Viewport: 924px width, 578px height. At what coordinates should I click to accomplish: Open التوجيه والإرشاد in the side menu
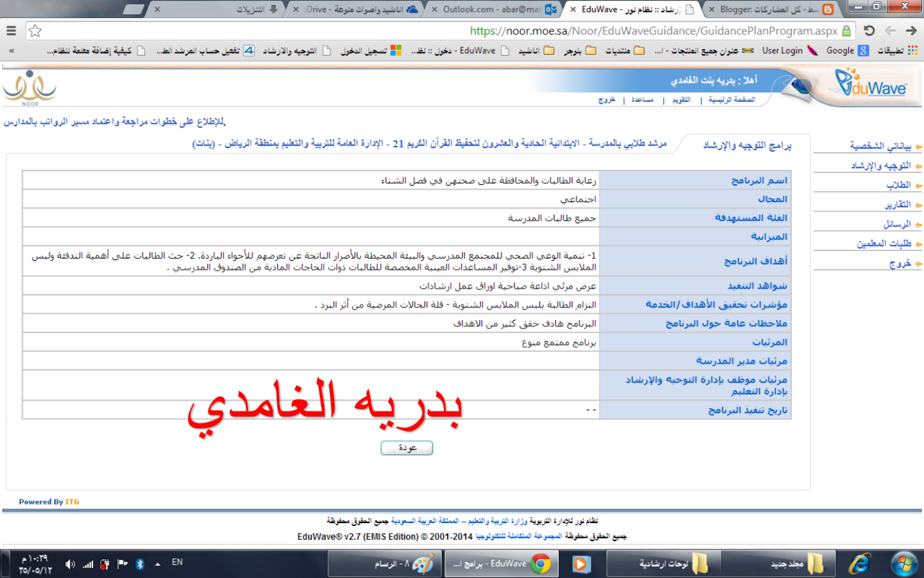click(881, 166)
